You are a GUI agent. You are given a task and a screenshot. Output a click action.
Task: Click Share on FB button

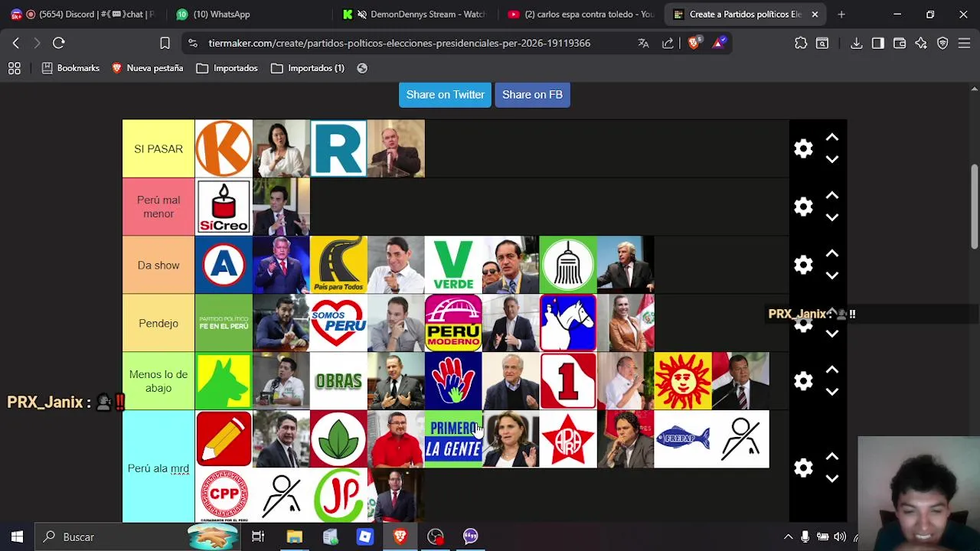[x=532, y=94]
